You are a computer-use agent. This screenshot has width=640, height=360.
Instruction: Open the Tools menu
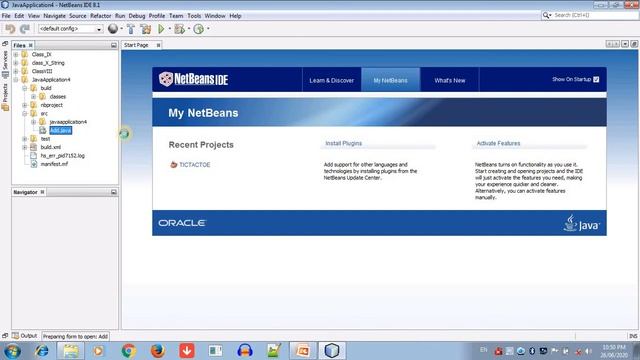click(x=194, y=16)
